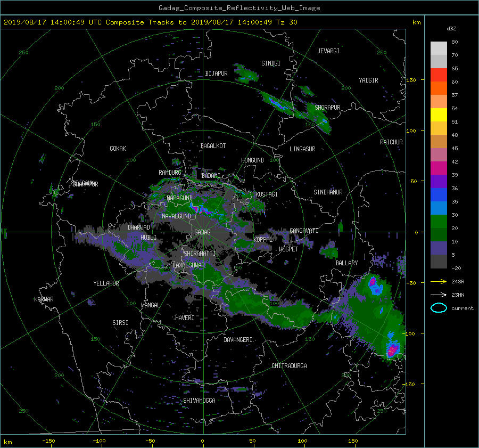
Task: Click the dBZ legend heading
Action: coord(451,29)
